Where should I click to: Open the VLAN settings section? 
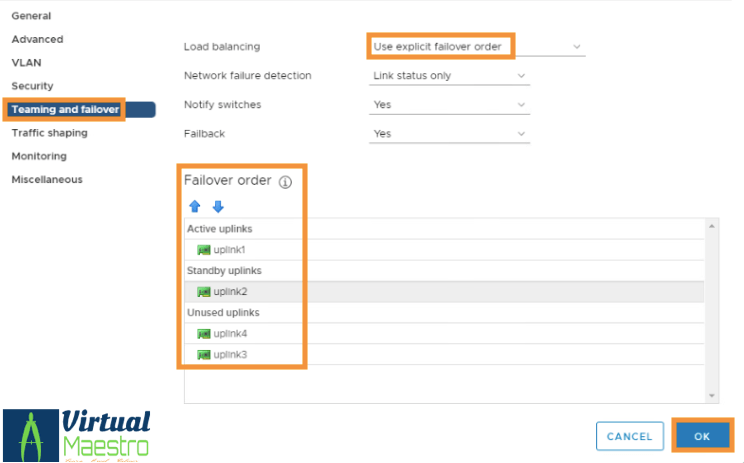(26, 62)
